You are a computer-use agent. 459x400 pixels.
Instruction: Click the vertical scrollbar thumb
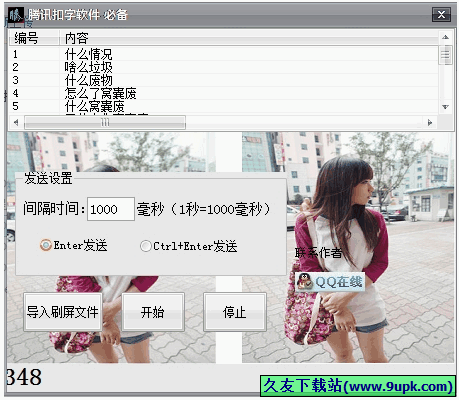point(445,54)
